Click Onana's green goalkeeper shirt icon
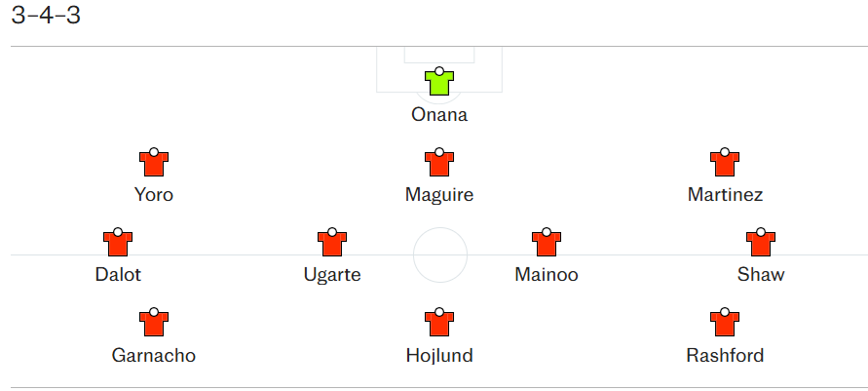The height and width of the screenshot is (391, 868). pos(439,83)
